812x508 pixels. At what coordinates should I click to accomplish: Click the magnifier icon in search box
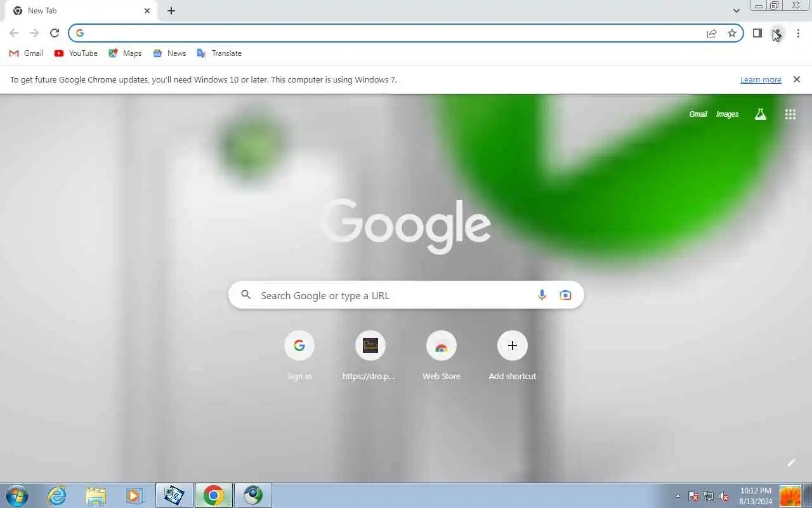pyautogui.click(x=246, y=295)
